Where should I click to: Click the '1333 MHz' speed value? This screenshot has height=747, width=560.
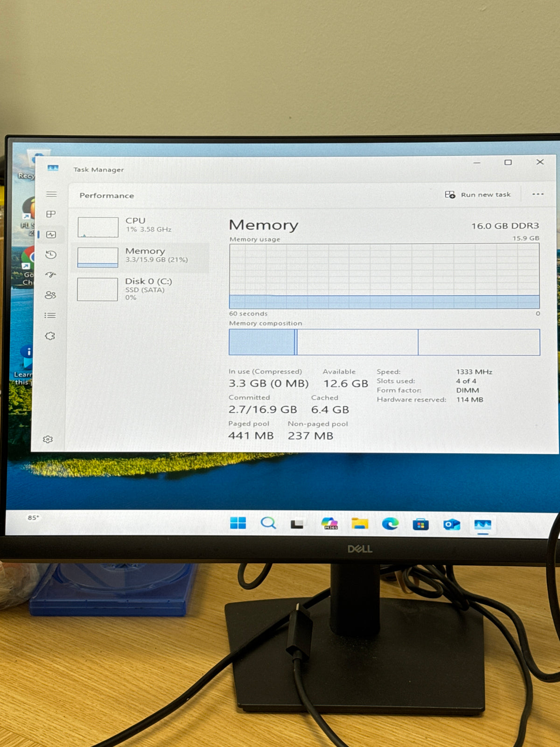(474, 372)
